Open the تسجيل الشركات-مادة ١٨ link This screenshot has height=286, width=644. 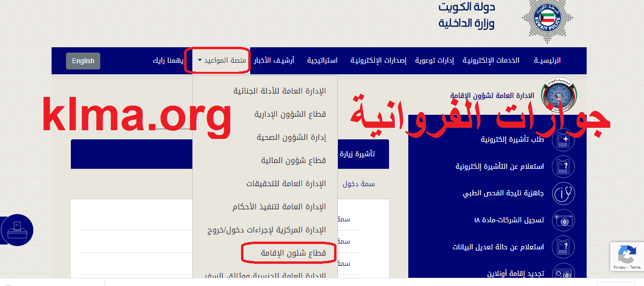(509, 220)
